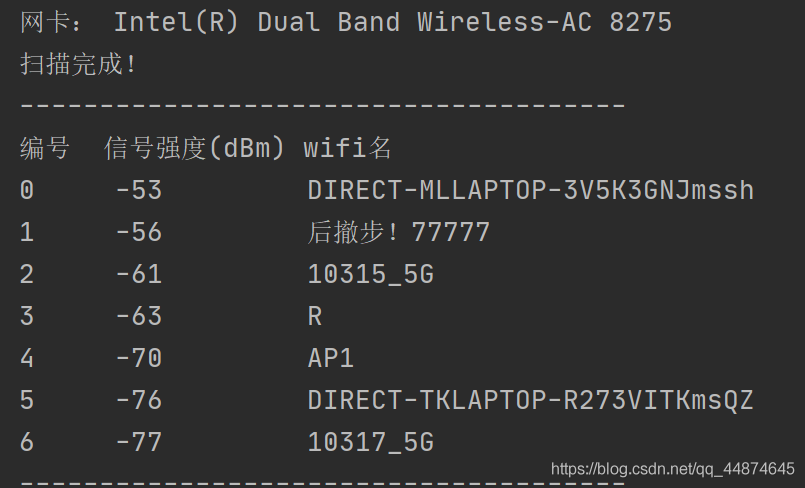Viewport: 805px width, 488px height.
Task: Click the 10315_5G wifi name
Action: [370, 274]
